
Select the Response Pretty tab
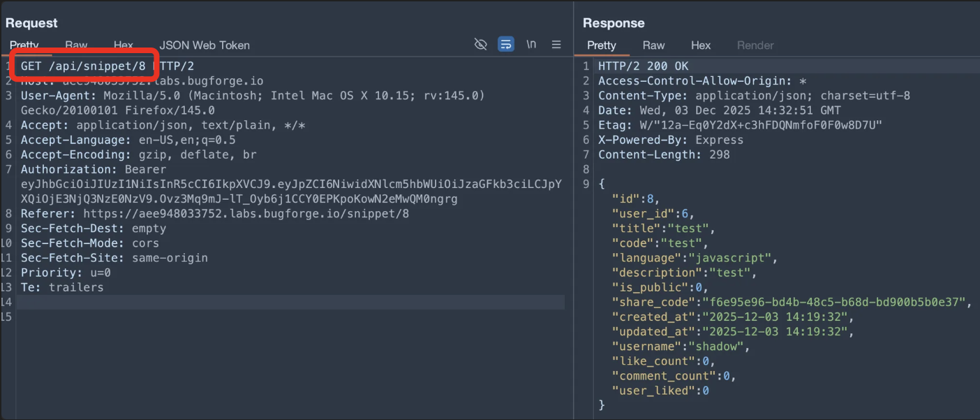tap(602, 45)
